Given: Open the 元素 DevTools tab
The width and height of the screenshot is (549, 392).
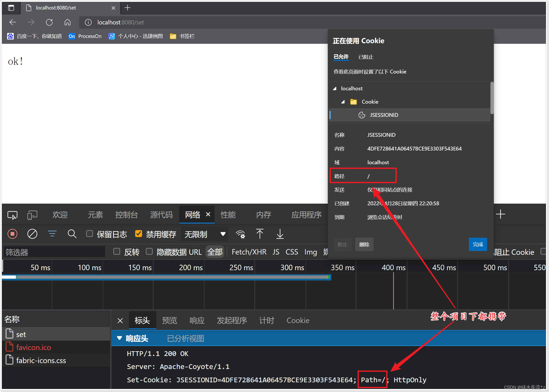Looking at the screenshot, I should pos(95,214).
